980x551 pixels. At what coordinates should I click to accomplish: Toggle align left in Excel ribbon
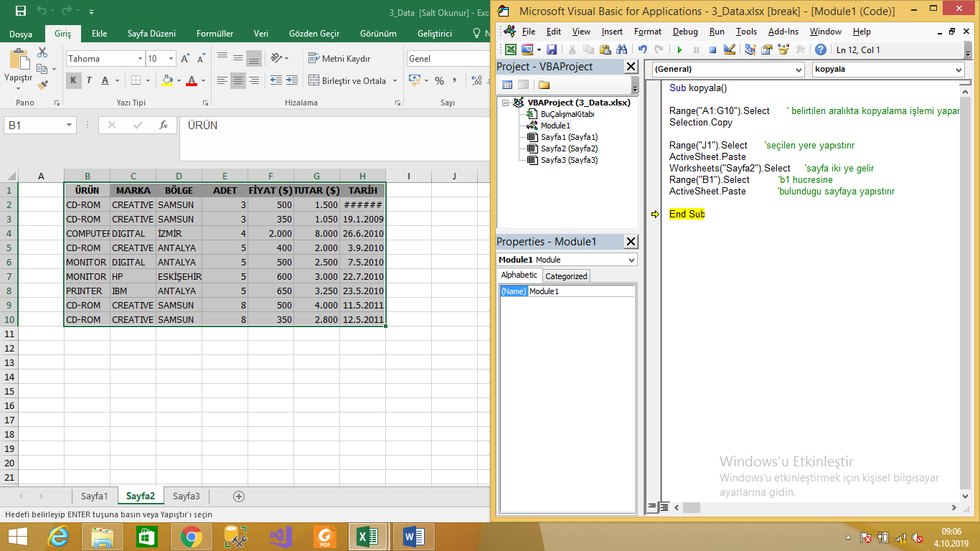[222, 80]
